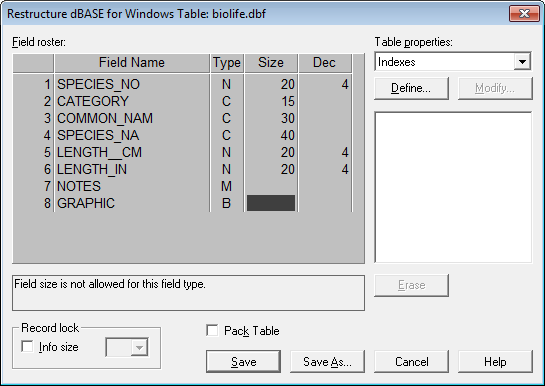Save the table structure

[243, 361]
